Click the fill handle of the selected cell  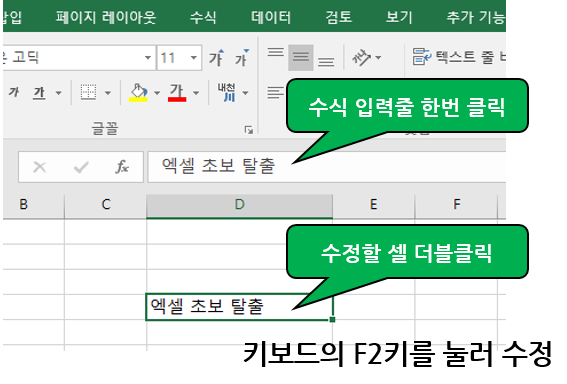point(333,320)
